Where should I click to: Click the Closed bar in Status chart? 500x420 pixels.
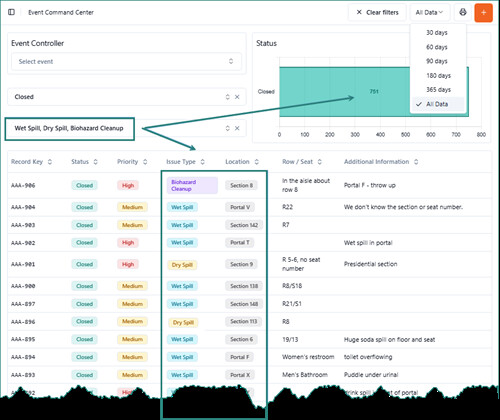click(x=374, y=92)
